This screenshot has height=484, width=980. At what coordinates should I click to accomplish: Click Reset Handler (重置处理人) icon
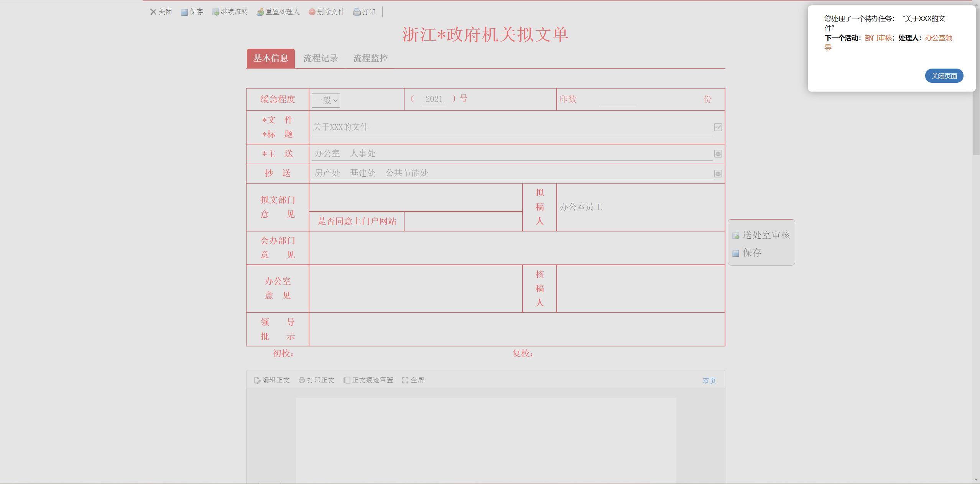click(260, 12)
